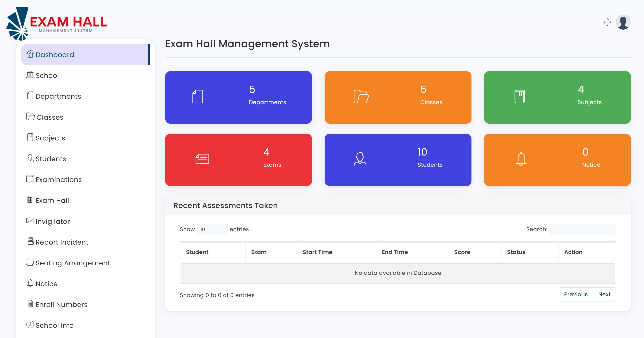This screenshot has width=644, height=338.
Task: Click the bell icon on Notice card
Action: click(521, 159)
